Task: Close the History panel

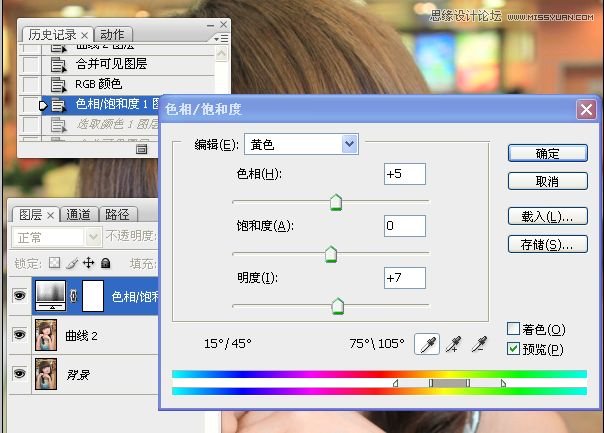Action: (223, 24)
